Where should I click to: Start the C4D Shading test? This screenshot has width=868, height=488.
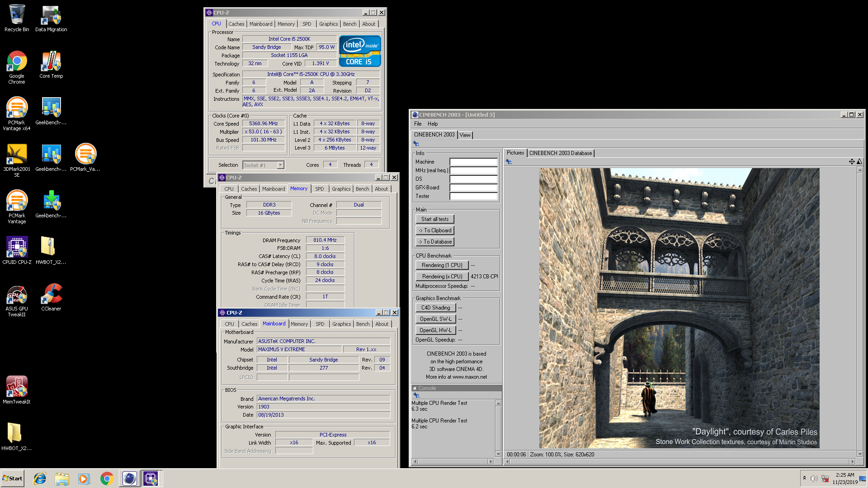pos(436,308)
